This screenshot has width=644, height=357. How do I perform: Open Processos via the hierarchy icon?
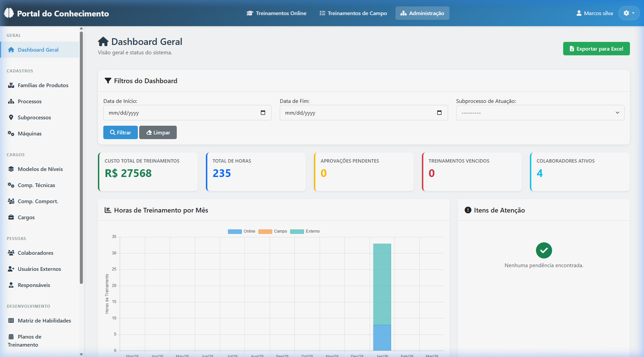tap(11, 101)
